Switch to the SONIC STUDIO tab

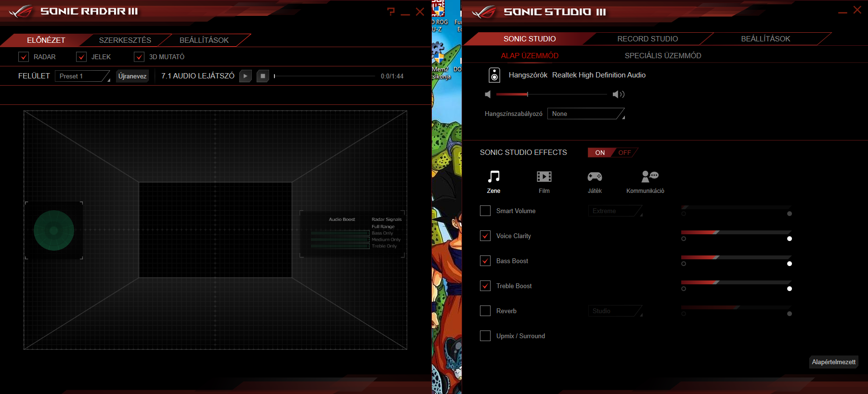(530, 38)
